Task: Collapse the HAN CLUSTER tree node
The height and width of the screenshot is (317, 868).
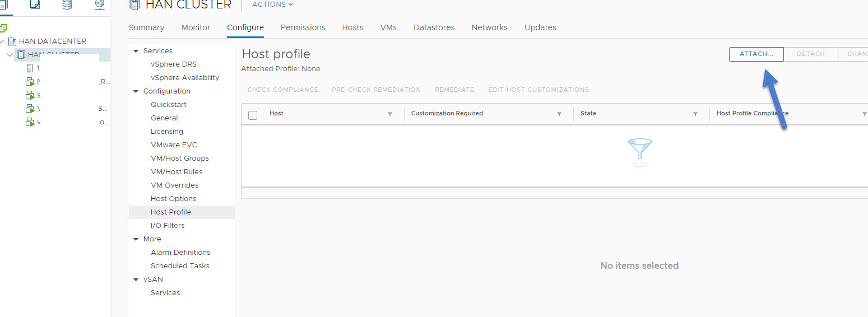Action: pos(10,55)
